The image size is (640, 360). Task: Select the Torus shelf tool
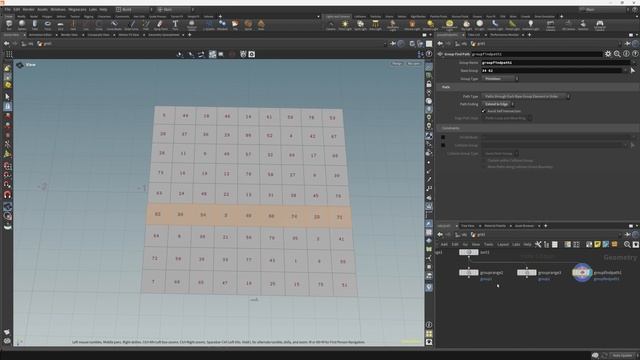[47, 25]
